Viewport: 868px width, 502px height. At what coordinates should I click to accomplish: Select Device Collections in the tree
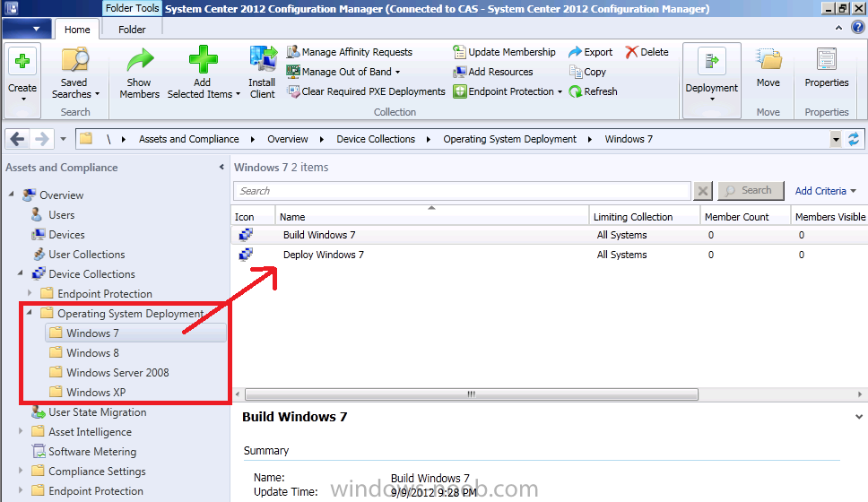[91, 274]
